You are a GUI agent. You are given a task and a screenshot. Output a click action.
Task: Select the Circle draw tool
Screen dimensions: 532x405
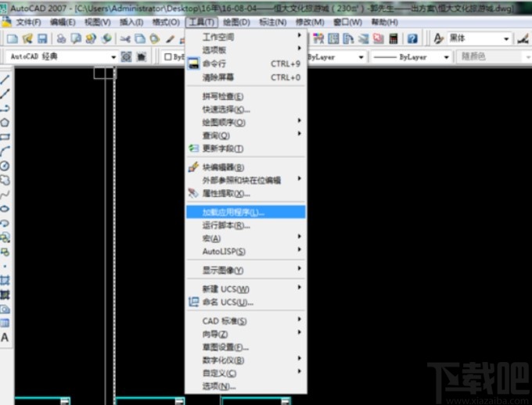pyautogui.click(x=5, y=166)
